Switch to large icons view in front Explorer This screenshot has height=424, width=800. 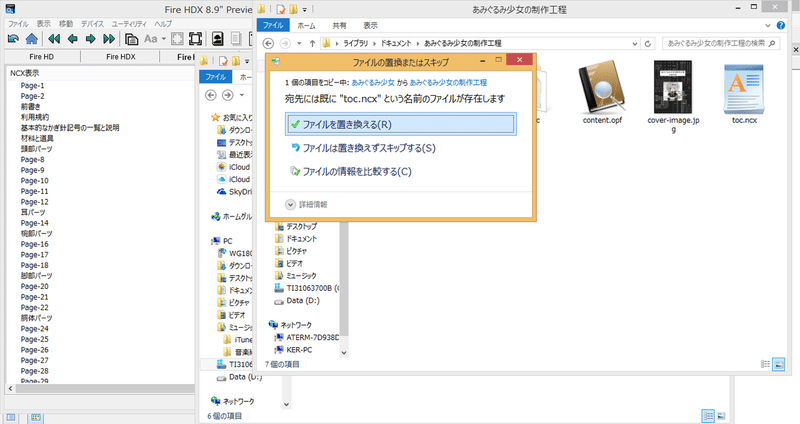tap(779, 364)
